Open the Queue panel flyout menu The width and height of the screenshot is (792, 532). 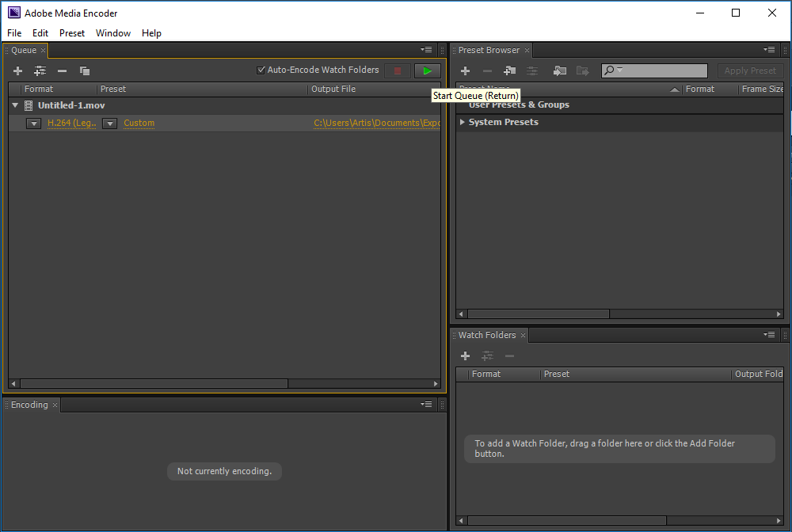(426, 49)
